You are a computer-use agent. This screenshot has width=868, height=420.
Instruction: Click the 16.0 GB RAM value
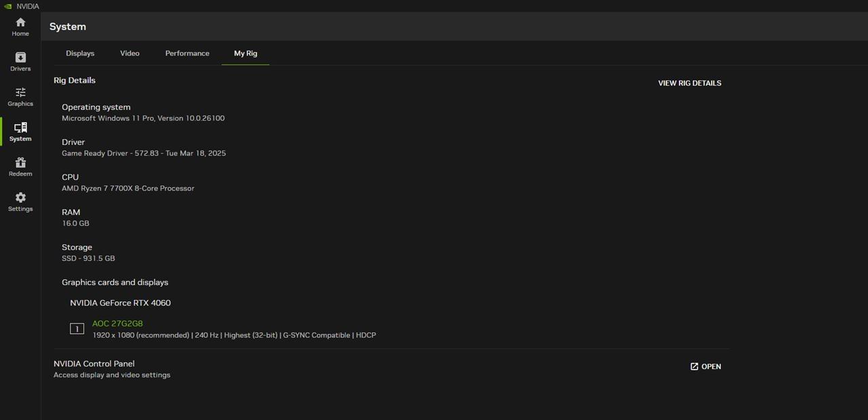coord(75,223)
